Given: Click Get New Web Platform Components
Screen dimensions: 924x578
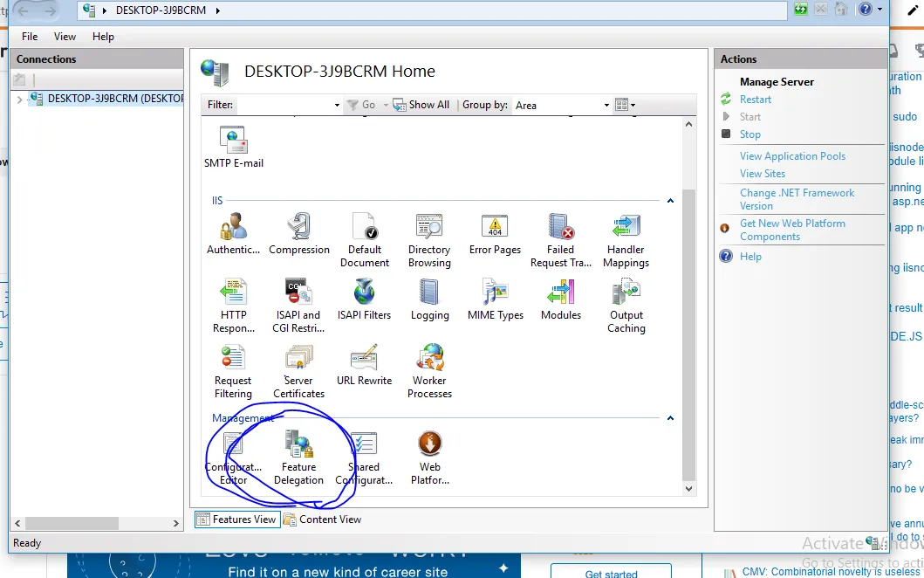Looking at the screenshot, I should (x=792, y=230).
